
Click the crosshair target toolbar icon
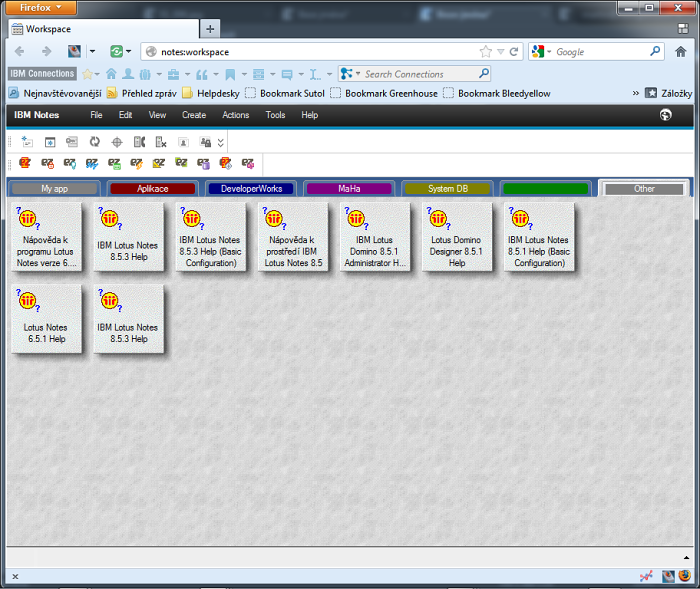117,142
